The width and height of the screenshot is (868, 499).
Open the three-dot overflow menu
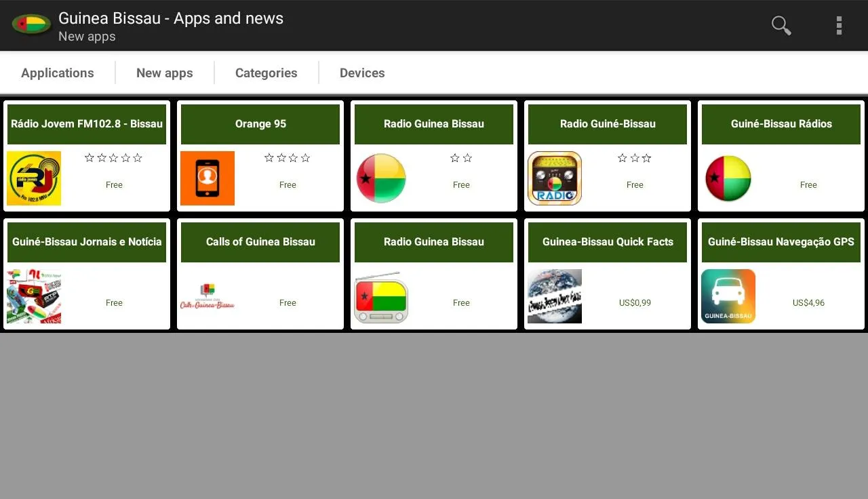point(839,26)
